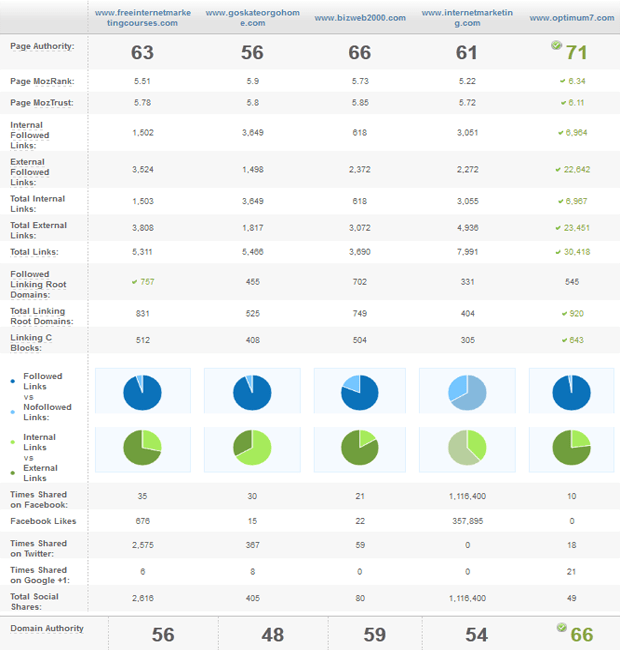Select the Total Social Shares value 405
Viewport: 620px width, 650px height.
(x=252, y=598)
